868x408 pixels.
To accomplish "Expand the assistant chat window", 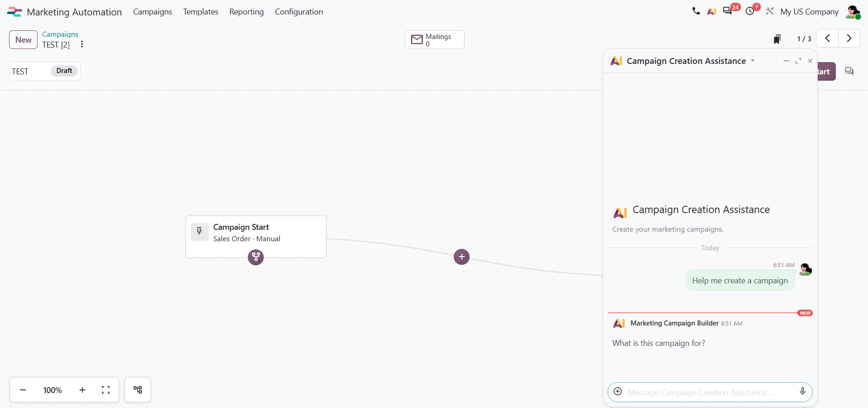I will 798,61.
